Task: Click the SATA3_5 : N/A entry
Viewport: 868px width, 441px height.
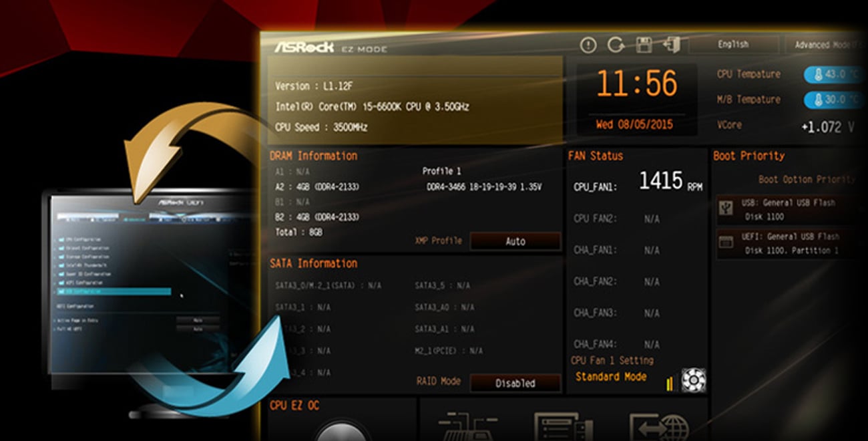Action: [442, 285]
